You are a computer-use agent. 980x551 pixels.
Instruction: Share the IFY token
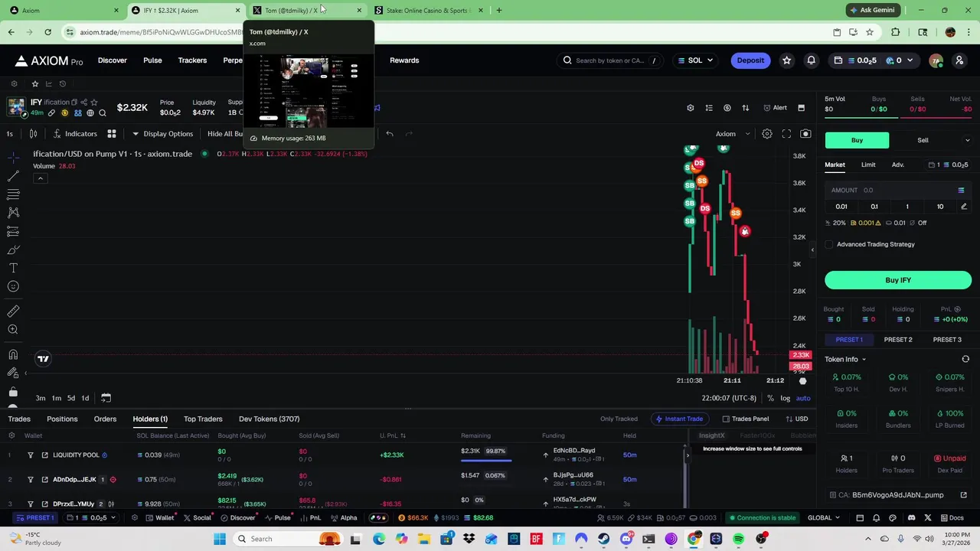pyautogui.click(x=83, y=102)
